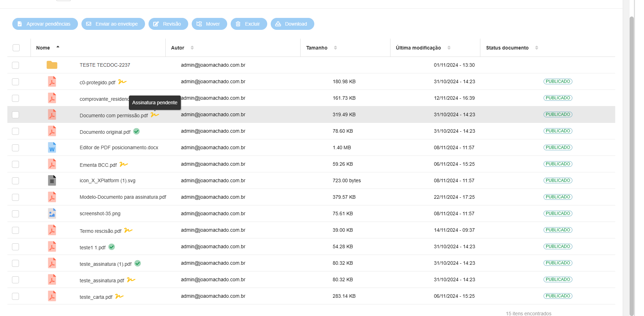
Task: Open file screenshot-35.png by name
Action: pos(100,213)
